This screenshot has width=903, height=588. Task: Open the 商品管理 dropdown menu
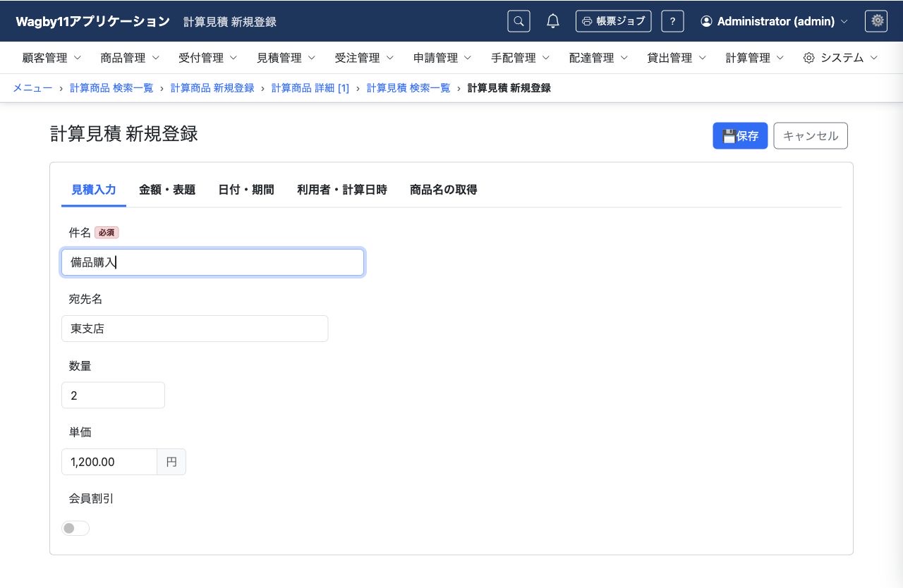130,58
